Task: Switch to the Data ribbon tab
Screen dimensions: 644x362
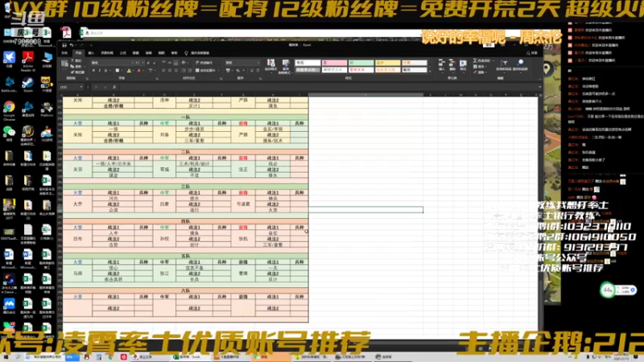Action: click(135, 53)
